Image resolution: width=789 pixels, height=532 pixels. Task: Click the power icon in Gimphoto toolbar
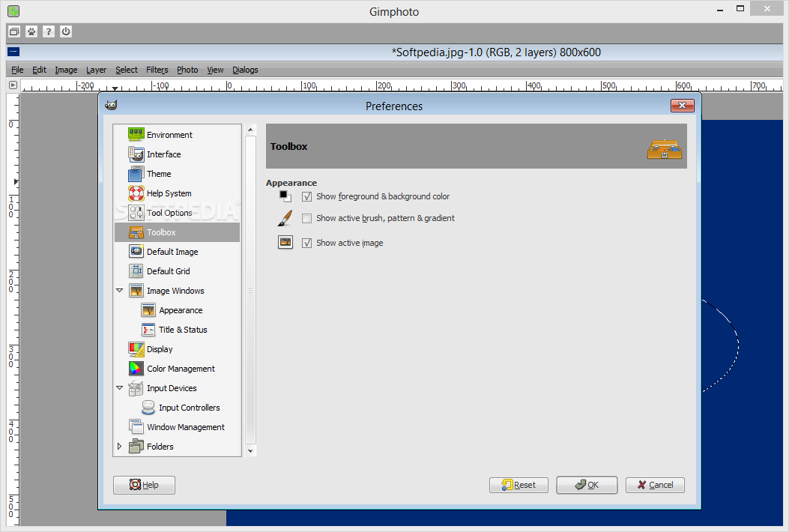66,31
